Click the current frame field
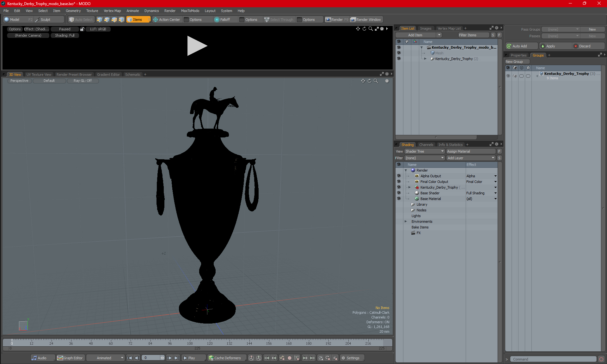This screenshot has width=607, height=364. (x=151, y=358)
